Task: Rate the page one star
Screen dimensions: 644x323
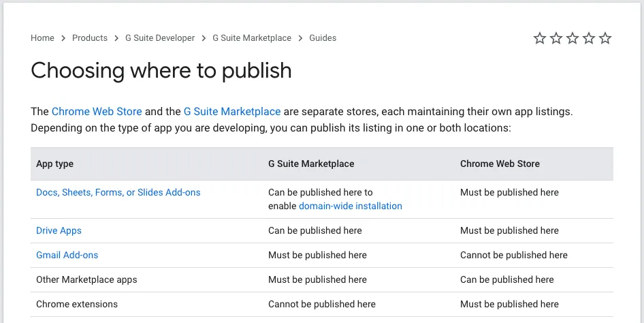Action: click(x=540, y=38)
